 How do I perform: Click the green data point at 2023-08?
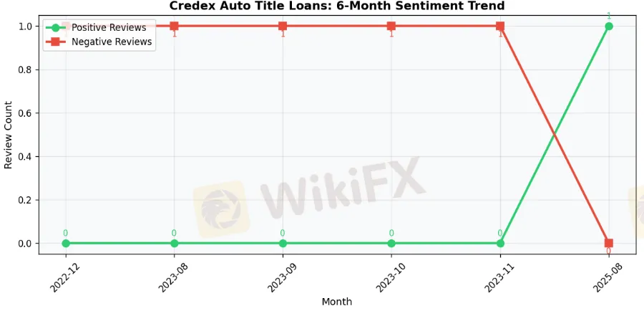pos(174,244)
